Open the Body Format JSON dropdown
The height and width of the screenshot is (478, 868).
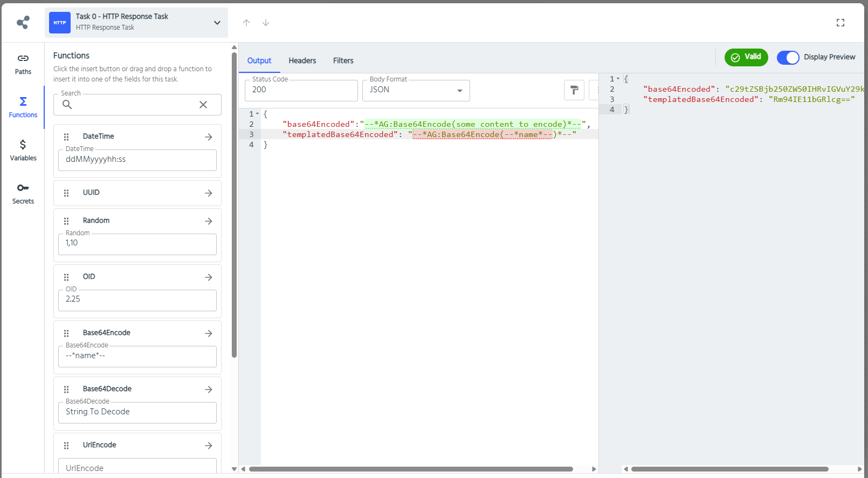tap(416, 90)
